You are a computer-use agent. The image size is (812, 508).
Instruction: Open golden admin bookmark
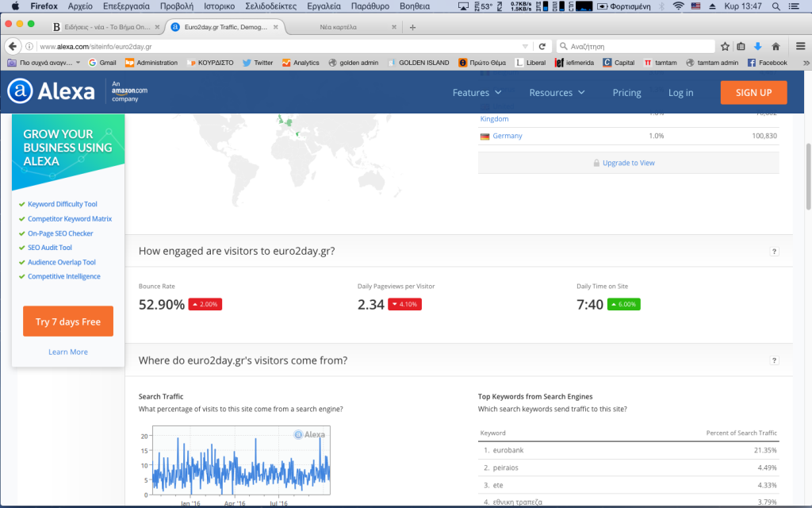tap(353, 63)
